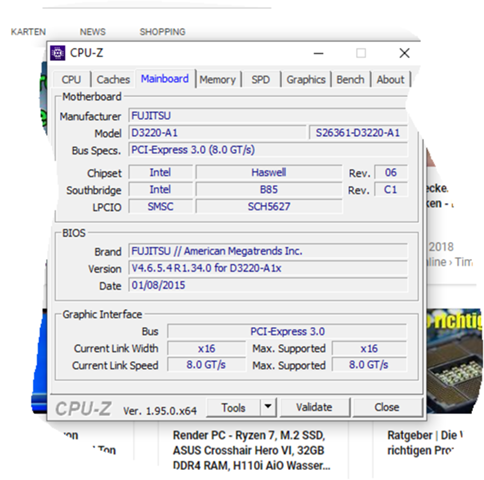
Task: Click southbridge revision value C1
Action: (391, 189)
